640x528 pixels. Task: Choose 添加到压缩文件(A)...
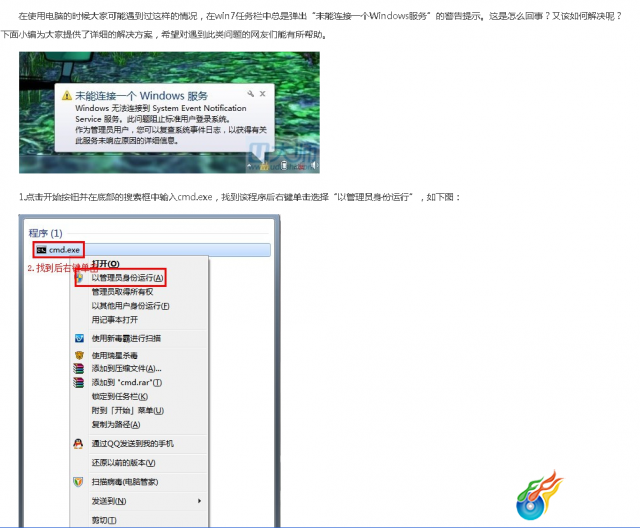click(x=127, y=368)
